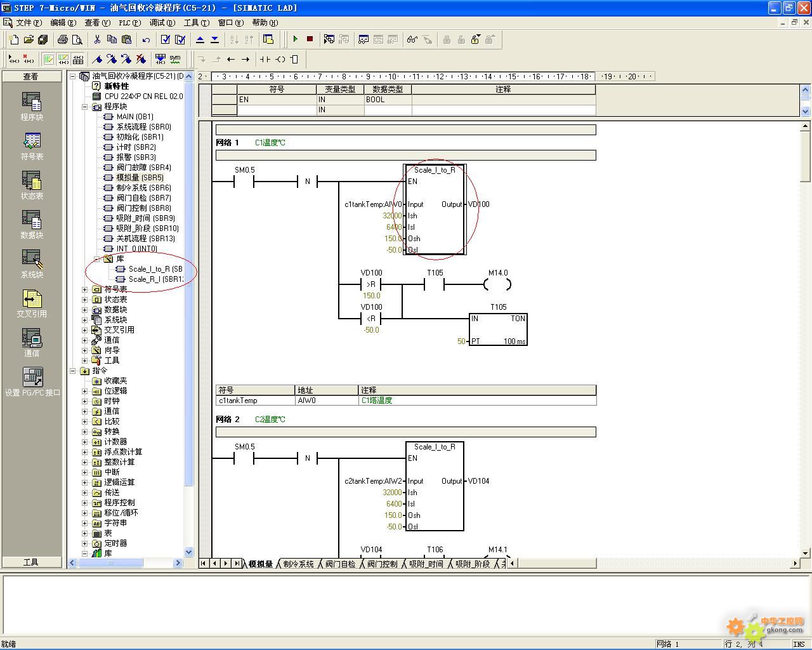Switch to the 阀门控制 tab
Image resolution: width=812 pixels, height=650 pixels.
(x=382, y=564)
